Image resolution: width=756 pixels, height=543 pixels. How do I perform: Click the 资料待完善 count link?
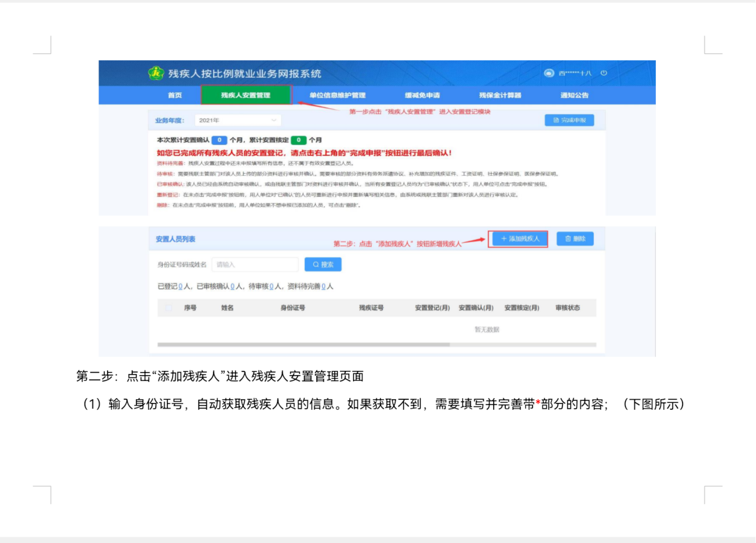click(x=323, y=286)
